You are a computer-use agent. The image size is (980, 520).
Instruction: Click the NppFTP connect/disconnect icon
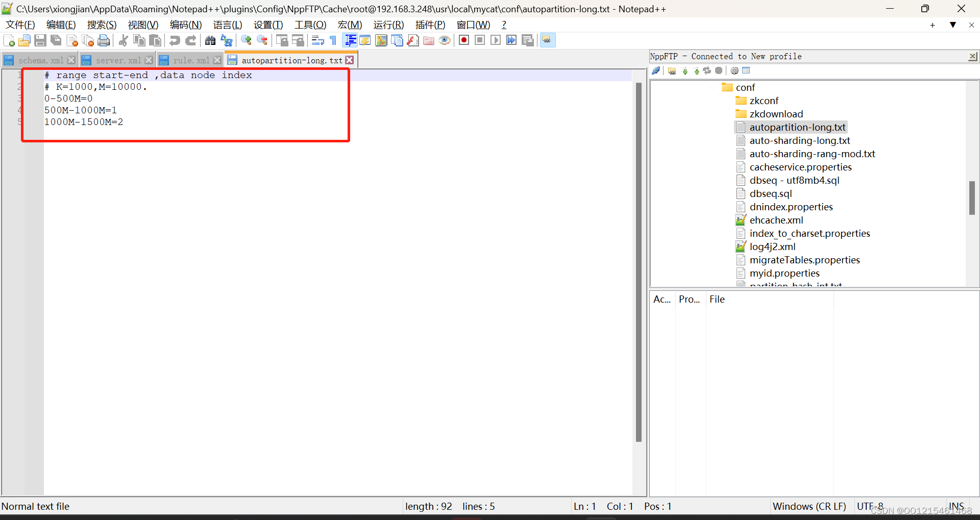[656, 71]
